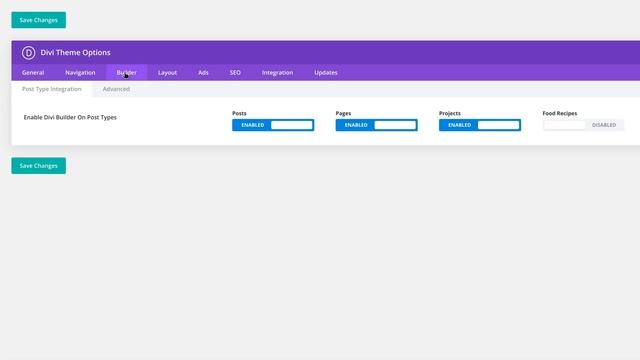Image resolution: width=640 pixels, height=360 pixels.
Task: Toggle the Posts enabled switch
Action: click(x=273, y=125)
